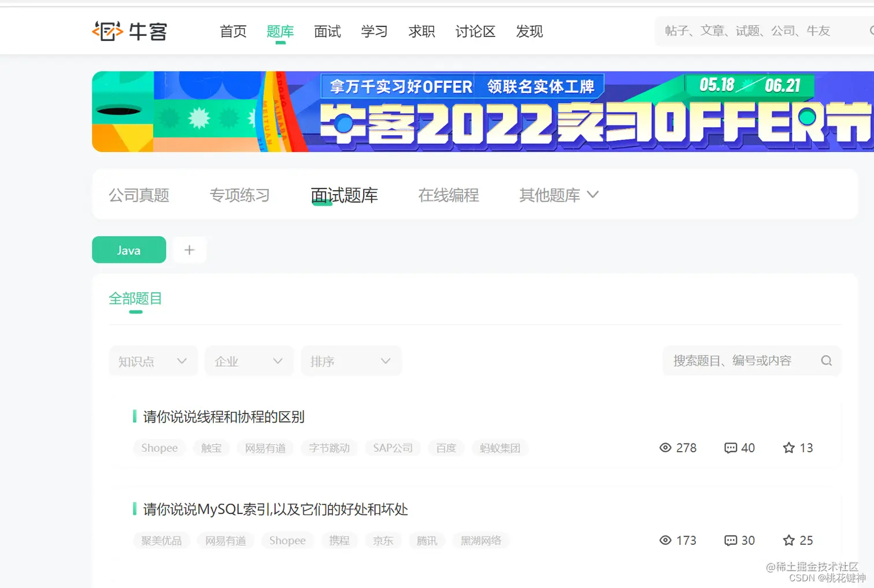Switch to the 在线编程 tab
874x588 pixels.
point(449,195)
